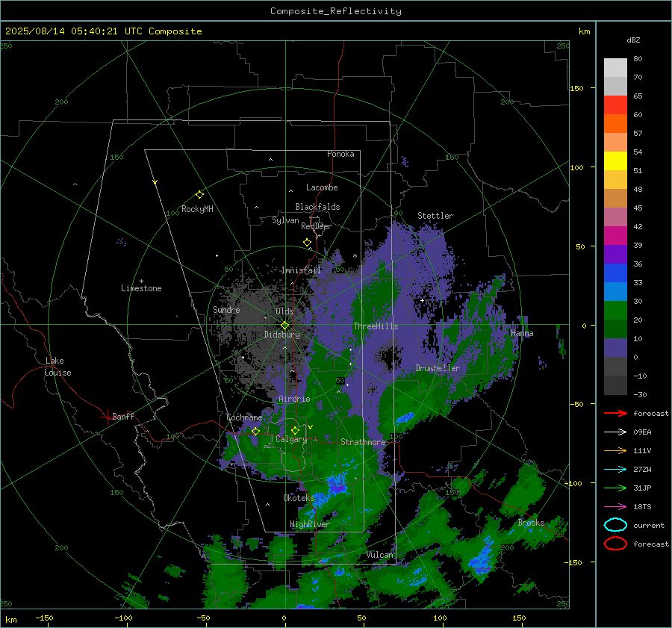Image resolution: width=672 pixels, height=628 pixels.
Task: Click the cyan 'current' ellipse icon
Action: click(615, 525)
